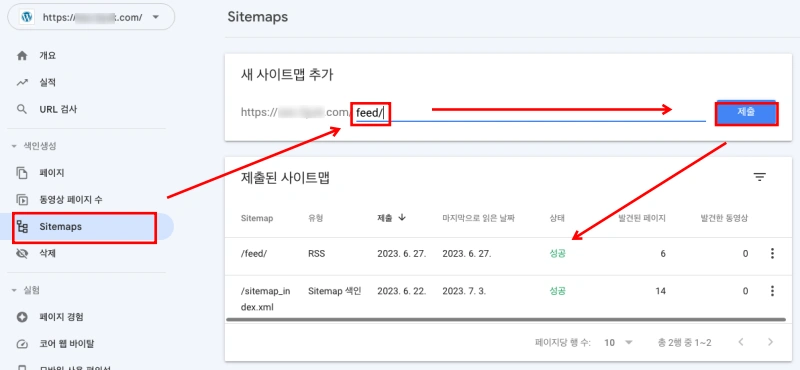This screenshot has width=800, height=370.
Task: Click the blue 제출 submit button
Action: click(746, 113)
